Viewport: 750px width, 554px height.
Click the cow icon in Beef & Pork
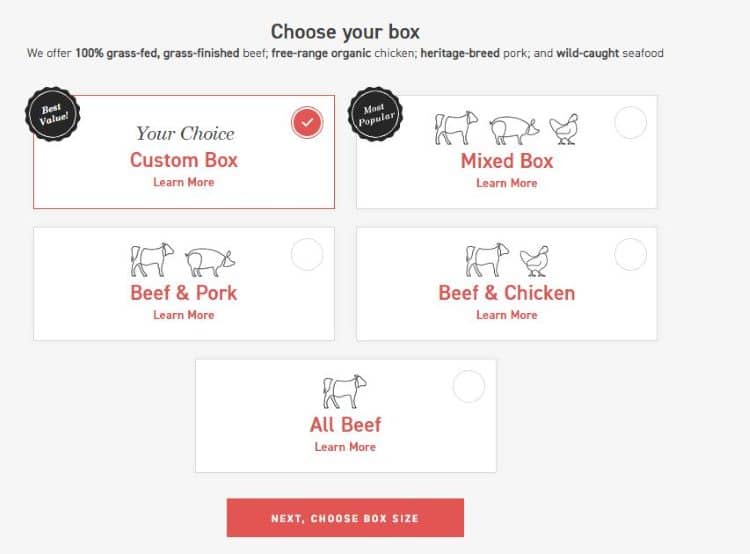pos(152,260)
